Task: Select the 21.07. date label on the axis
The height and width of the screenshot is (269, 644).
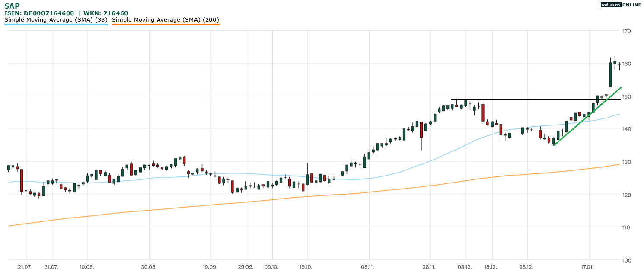Action: [x=25, y=267]
